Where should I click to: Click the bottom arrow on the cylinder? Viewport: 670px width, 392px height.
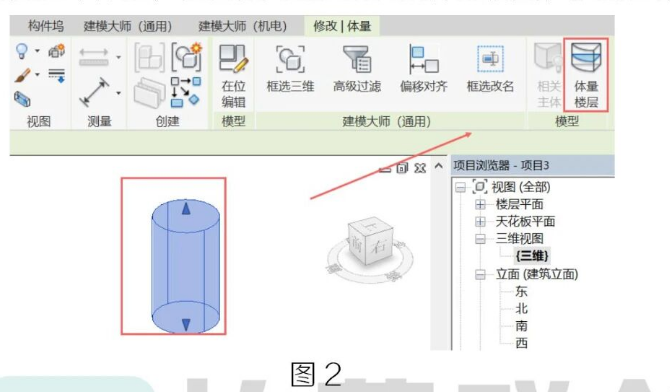coord(186,324)
